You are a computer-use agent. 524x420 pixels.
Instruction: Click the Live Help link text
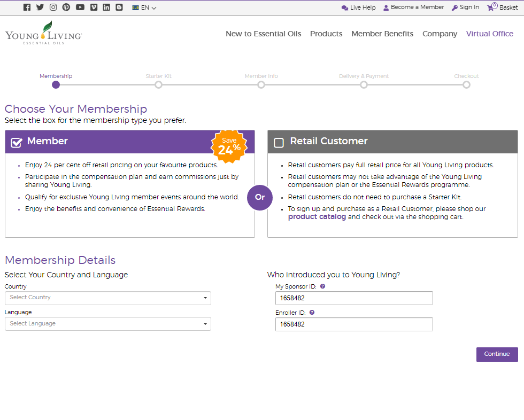(x=363, y=7)
